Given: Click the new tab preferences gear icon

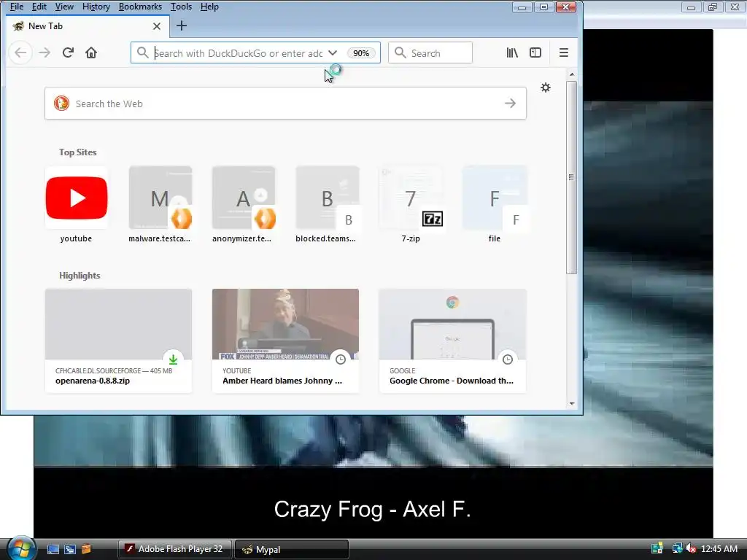Looking at the screenshot, I should pos(546,87).
